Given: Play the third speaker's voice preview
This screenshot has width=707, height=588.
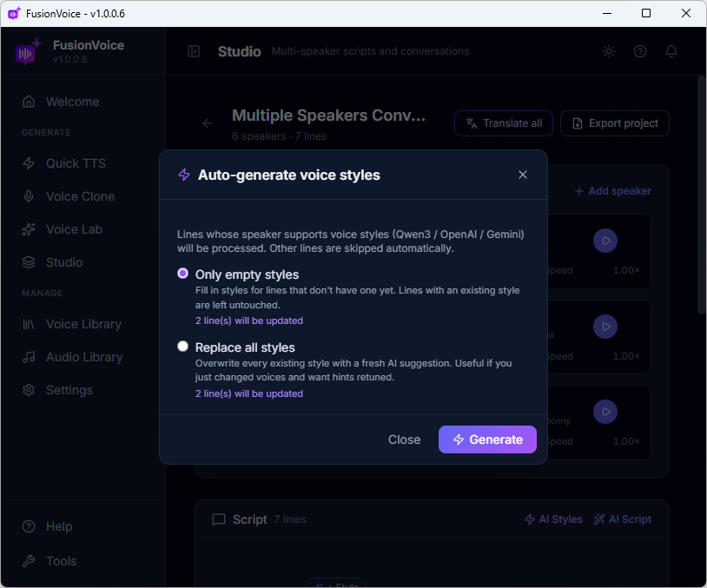Looking at the screenshot, I should (x=605, y=412).
